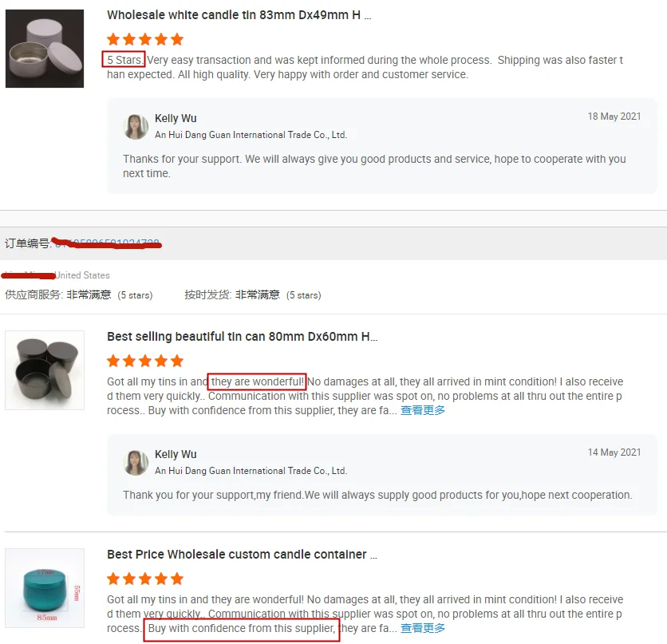Image resolution: width=667 pixels, height=644 pixels.
Task: Click the company name under the first Kelly Wu
Action: 251,135
